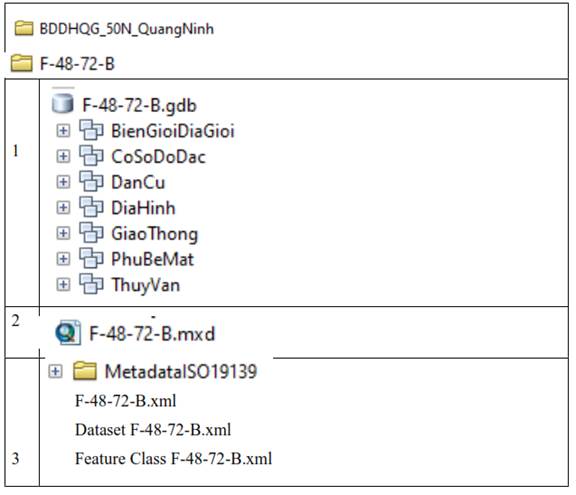The image size is (576, 495).
Task: Expand the DiaHinh dataset node
Action: tap(63, 208)
